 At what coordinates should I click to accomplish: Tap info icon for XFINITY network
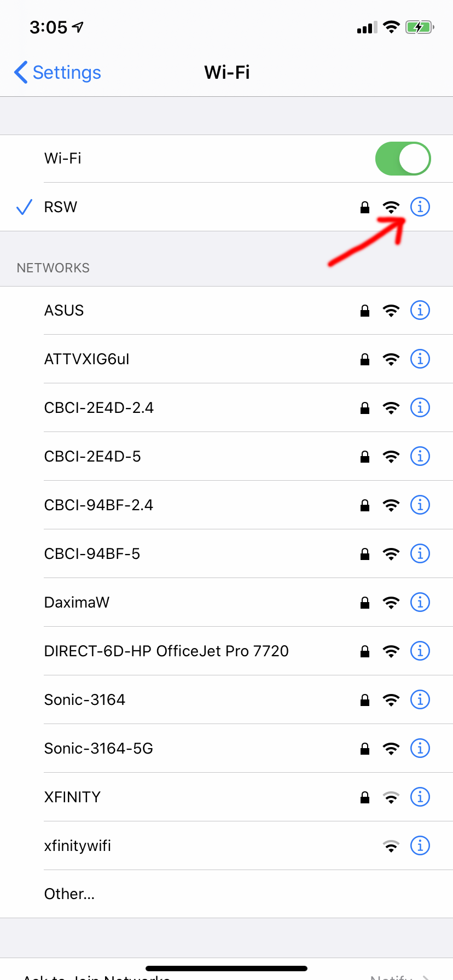tap(420, 797)
